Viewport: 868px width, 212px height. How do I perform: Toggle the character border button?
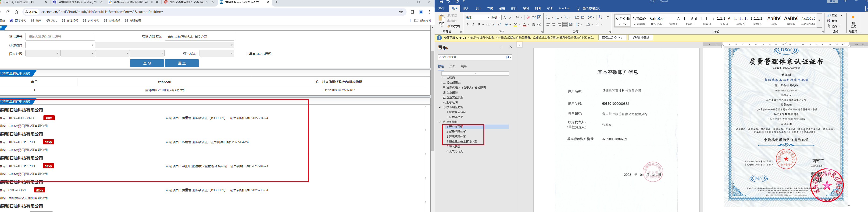[539, 17]
